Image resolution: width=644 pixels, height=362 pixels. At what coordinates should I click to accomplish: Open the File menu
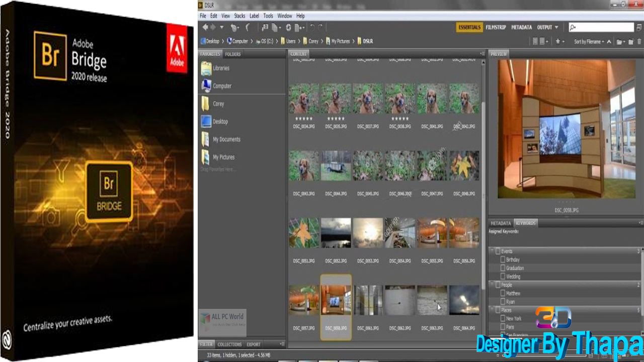click(x=203, y=16)
